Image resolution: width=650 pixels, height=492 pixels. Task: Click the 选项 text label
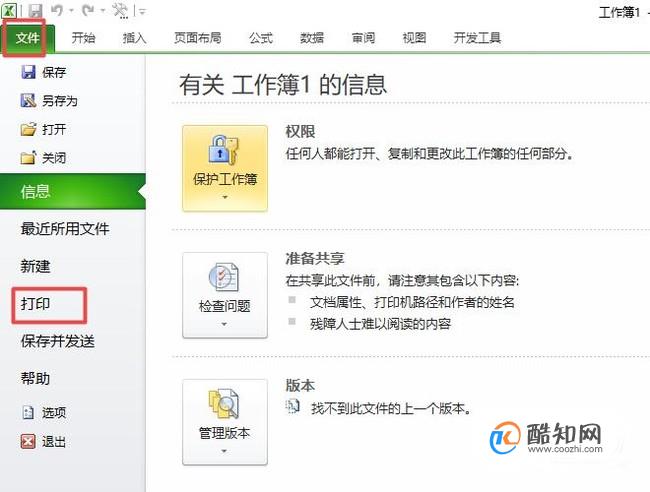tap(54, 412)
